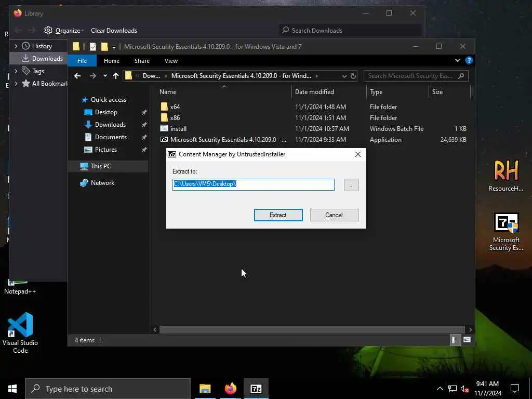Switch to large icons view in status bar
Screen dimensions: 532x399
[x=467, y=340]
